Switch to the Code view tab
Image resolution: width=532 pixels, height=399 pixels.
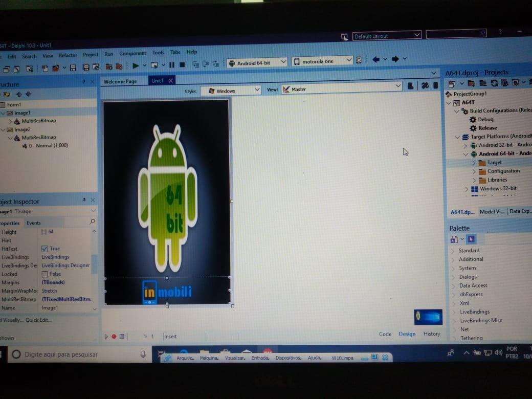pyautogui.click(x=385, y=334)
